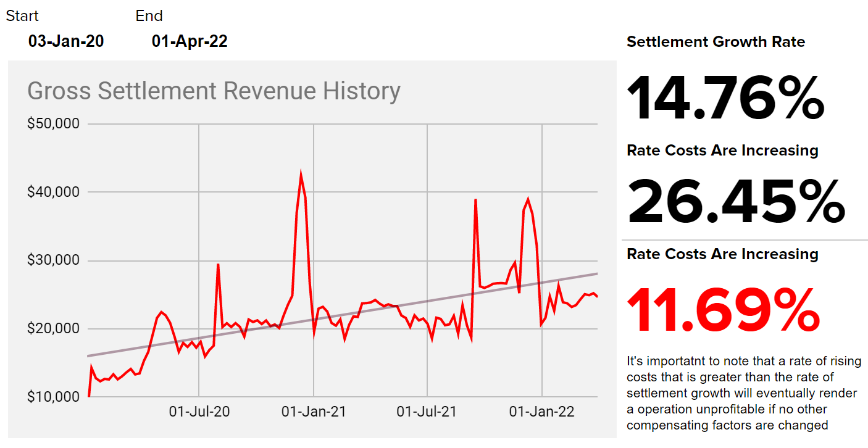Click the $30,000 axis label
Image resolution: width=868 pixels, height=448 pixels.
pyautogui.click(x=53, y=260)
